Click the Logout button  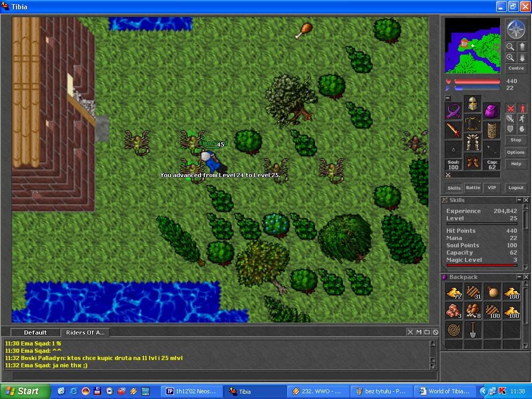pyautogui.click(x=516, y=188)
